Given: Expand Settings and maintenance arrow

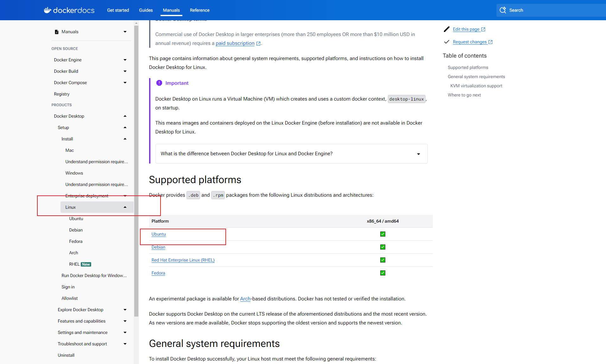Looking at the screenshot, I should coord(125,333).
